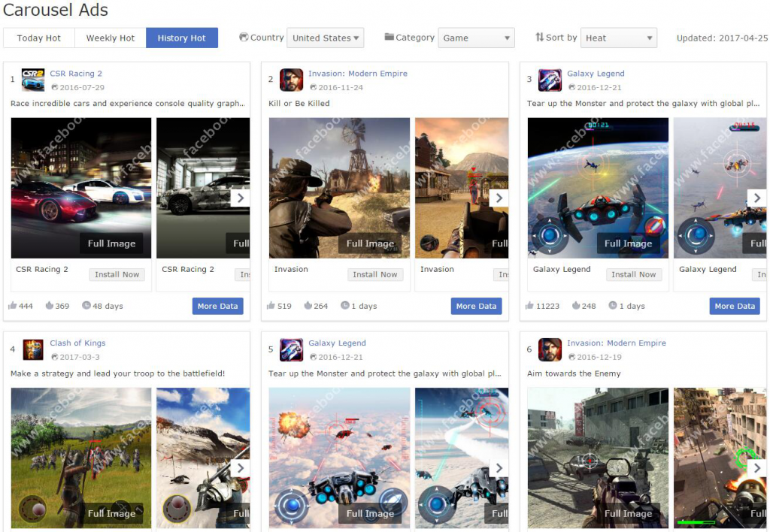Click More Data on Invasion card 2

(476, 306)
